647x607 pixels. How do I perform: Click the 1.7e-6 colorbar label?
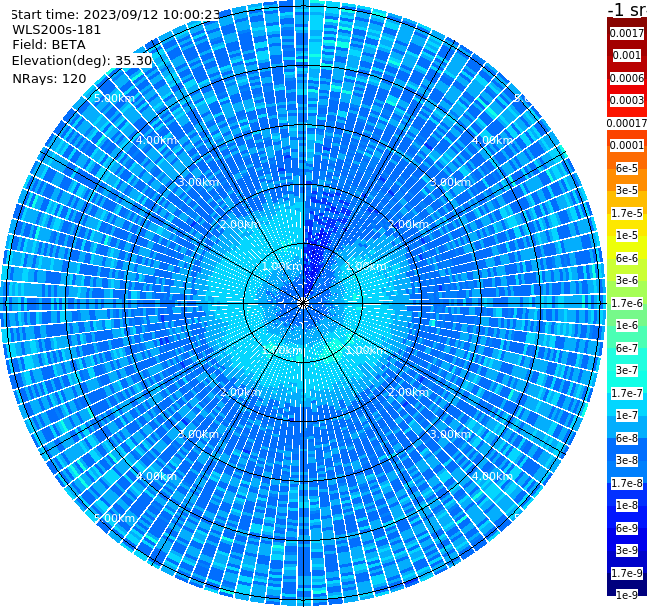click(x=627, y=303)
